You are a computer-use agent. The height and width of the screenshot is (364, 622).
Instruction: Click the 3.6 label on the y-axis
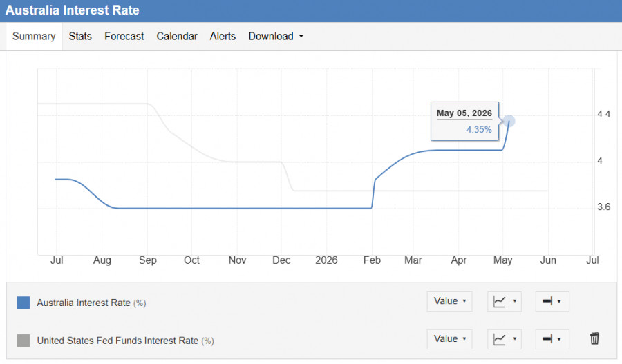[x=604, y=207]
